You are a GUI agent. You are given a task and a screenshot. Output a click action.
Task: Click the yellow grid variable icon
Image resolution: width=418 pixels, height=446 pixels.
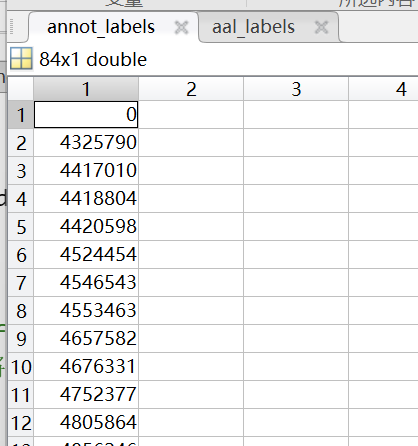click(x=21, y=59)
